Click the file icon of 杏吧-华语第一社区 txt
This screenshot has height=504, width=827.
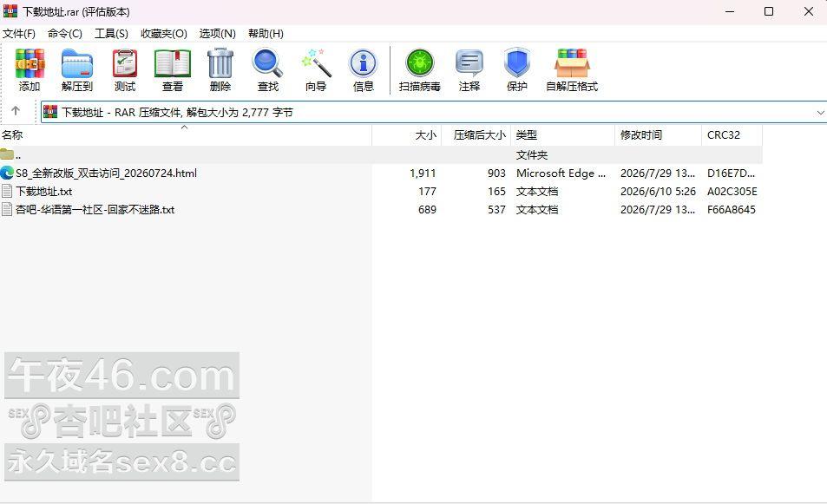(x=7, y=209)
